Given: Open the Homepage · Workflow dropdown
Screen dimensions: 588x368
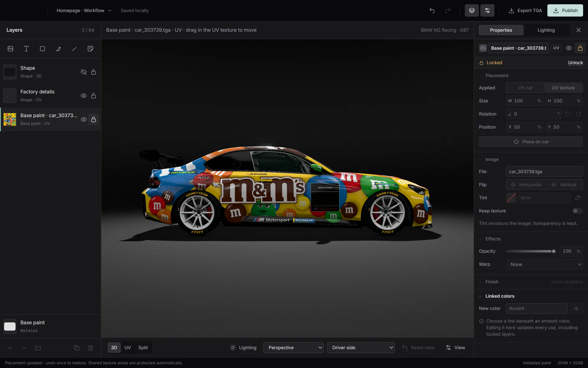Looking at the screenshot, I should coord(84,11).
